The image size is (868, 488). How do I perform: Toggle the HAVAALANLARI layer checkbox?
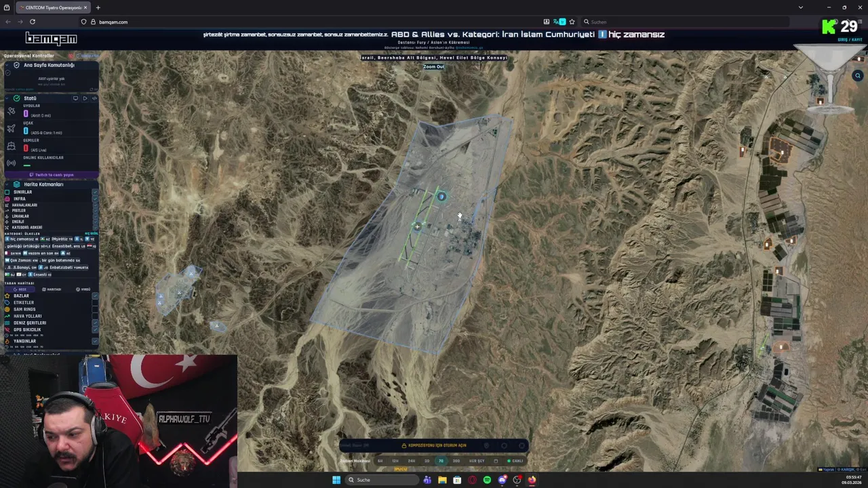click(95, 205)
